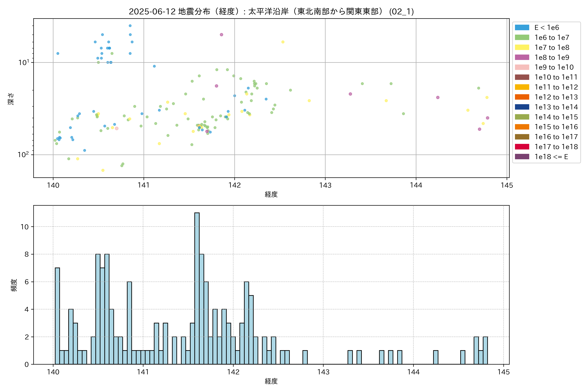
Task: Click the crimson 1e17 to 1e18 legend swatch
Action: coord(522,147)
